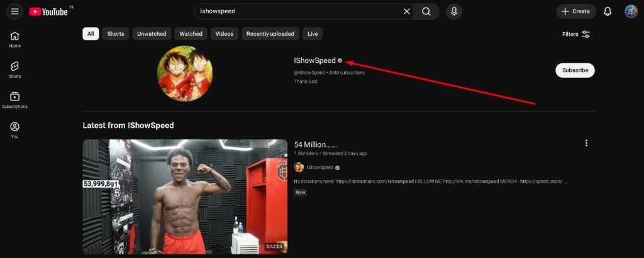The height and width of the screenshot is (258, 644).
Task: Select the Watched filter chip
Action: pos(191,34)
